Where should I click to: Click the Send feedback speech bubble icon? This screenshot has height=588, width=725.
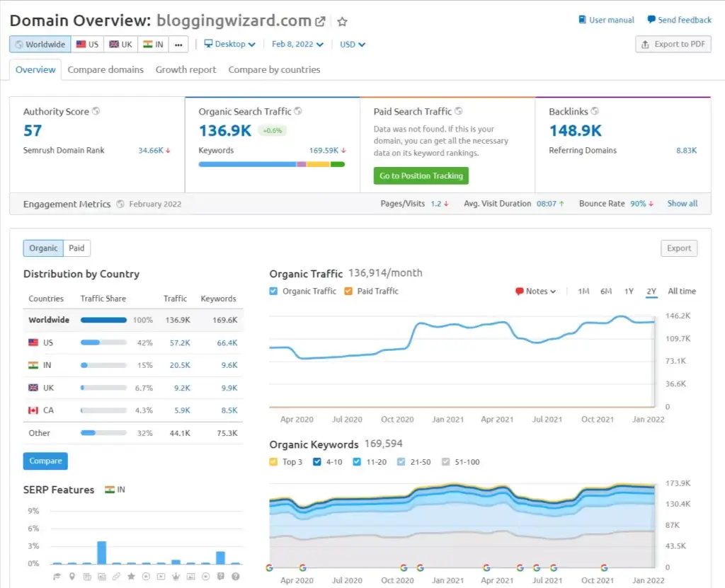(651, 19)
